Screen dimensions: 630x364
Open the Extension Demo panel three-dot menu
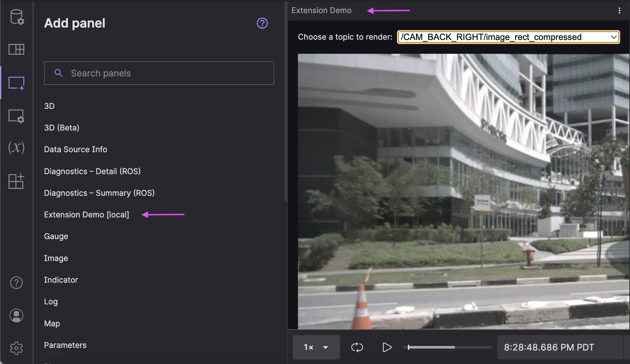pos(619,10)
